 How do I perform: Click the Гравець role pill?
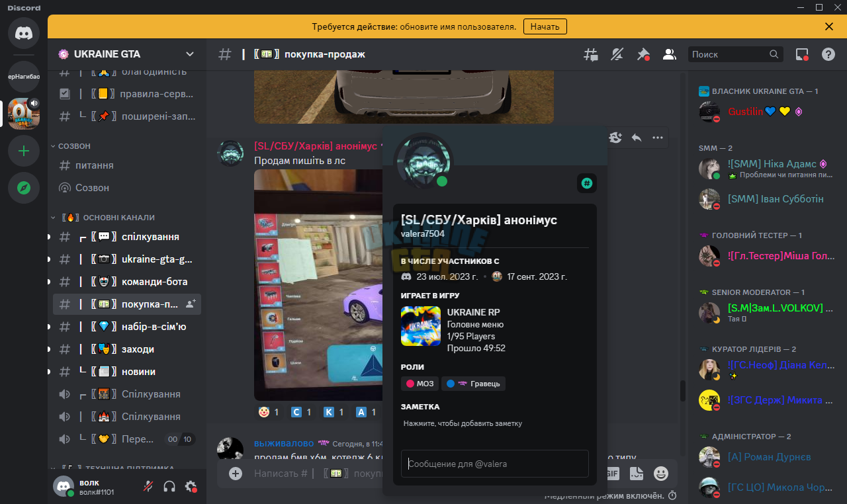pos(474,383)
